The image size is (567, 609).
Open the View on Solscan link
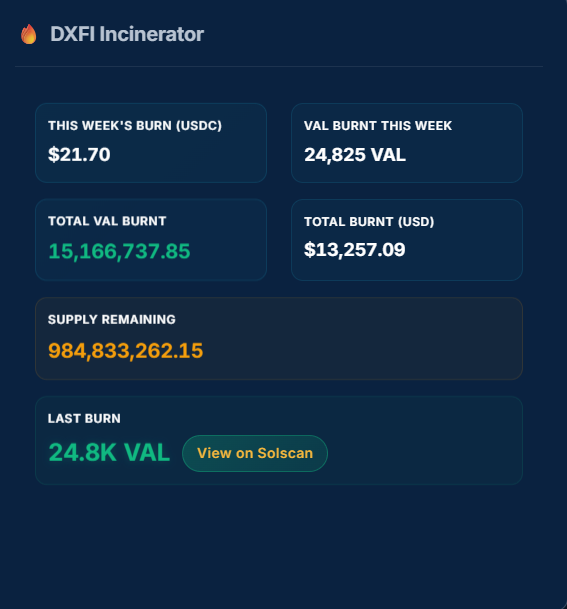tap(255, 453)
